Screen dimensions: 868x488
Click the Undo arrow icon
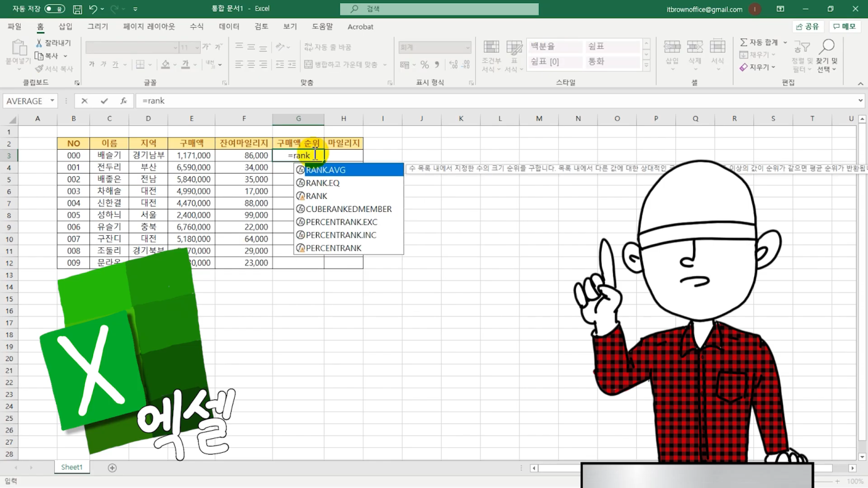pyautogui.click(x=93, y=9)
